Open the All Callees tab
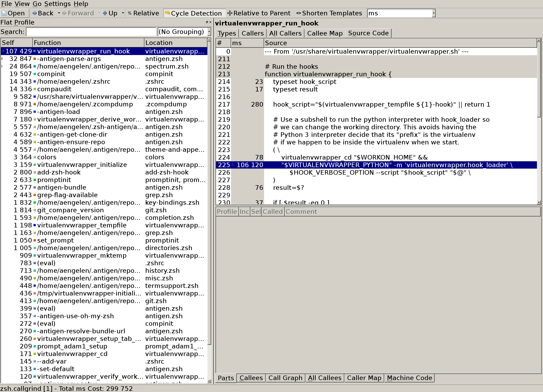This screenshot has height=392, width=543. click(x=324, y=378)
